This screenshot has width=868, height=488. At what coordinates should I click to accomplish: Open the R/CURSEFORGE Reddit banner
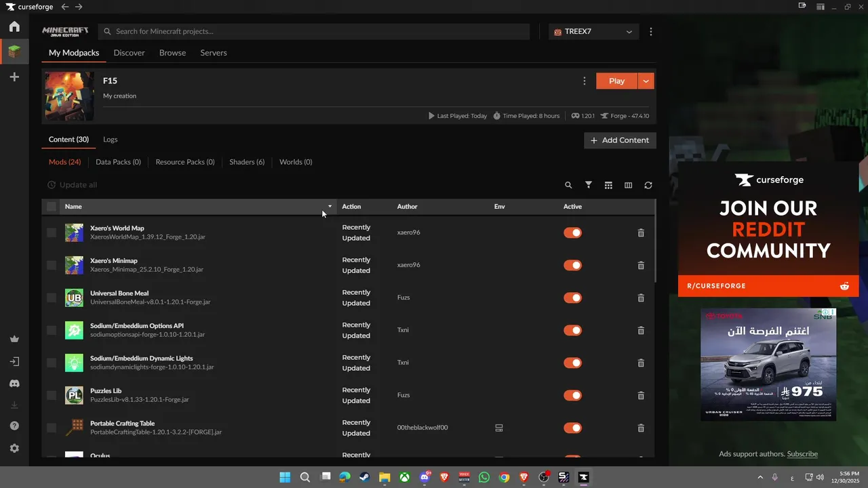(768, 286)
